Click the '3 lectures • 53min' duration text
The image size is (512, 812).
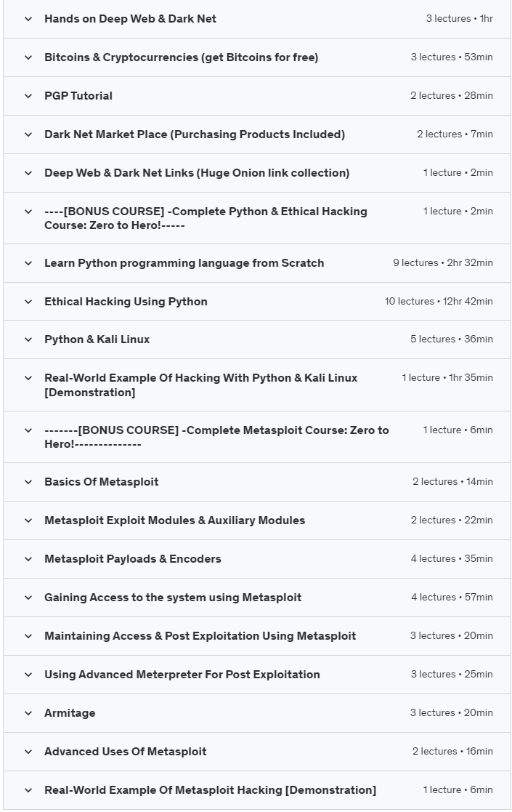(452, 57)
